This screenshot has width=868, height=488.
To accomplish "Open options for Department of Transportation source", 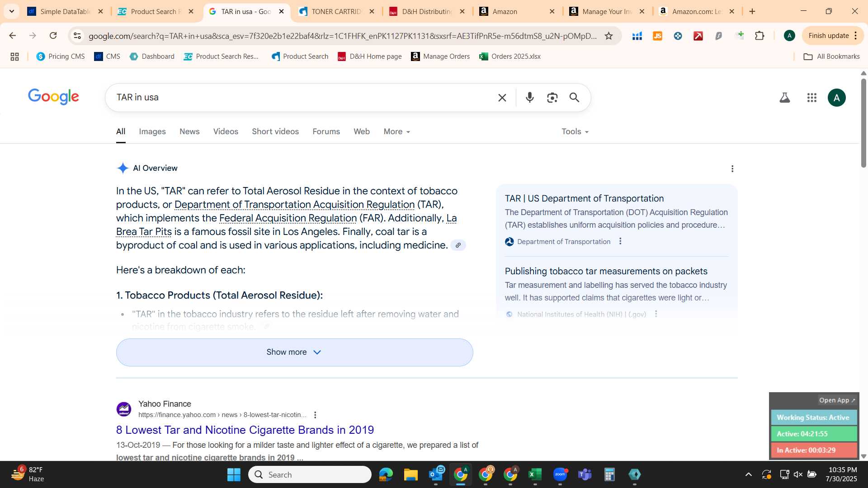I will [x=620, y=241].
